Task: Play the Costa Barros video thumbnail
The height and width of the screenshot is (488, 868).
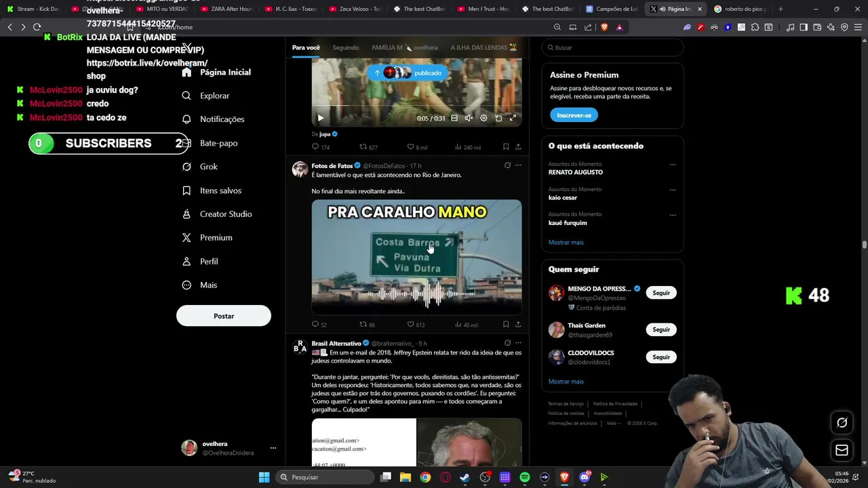Action: (x=416, y=257)
